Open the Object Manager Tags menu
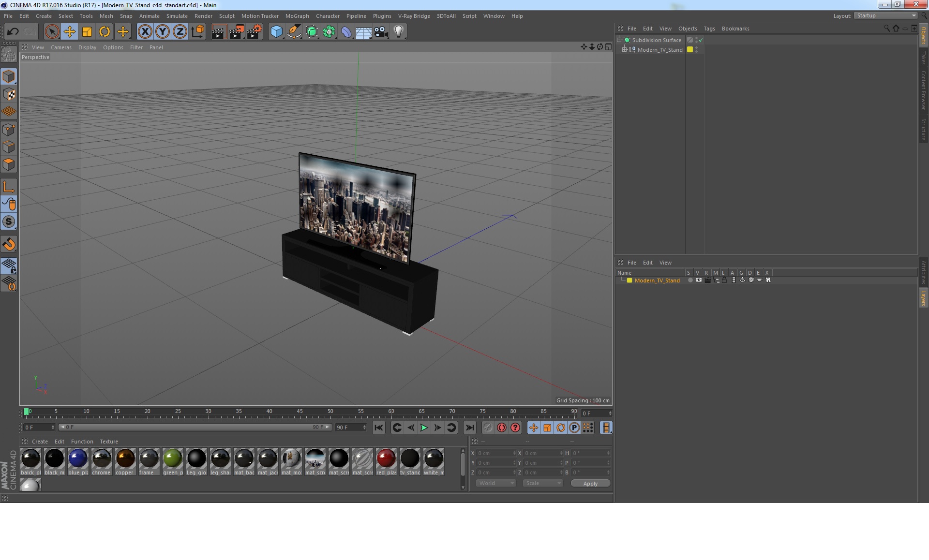Image resolution: width=929 pixels, height=560 pixels. [x=709, y=29]
